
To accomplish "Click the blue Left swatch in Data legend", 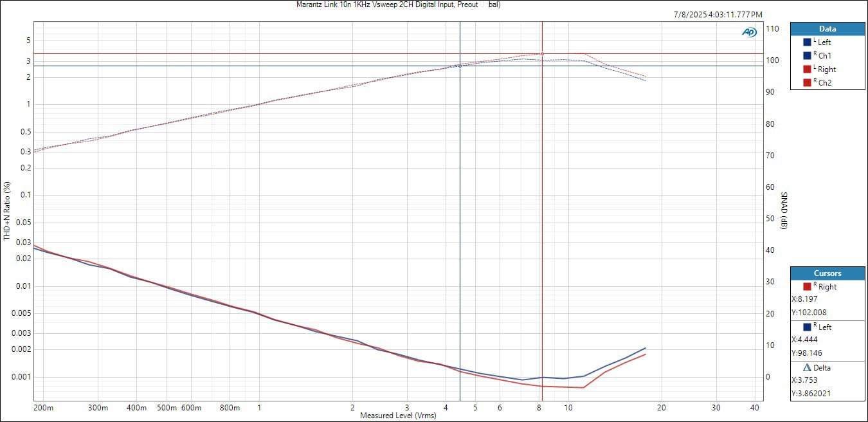I will [x=807, y=42].
